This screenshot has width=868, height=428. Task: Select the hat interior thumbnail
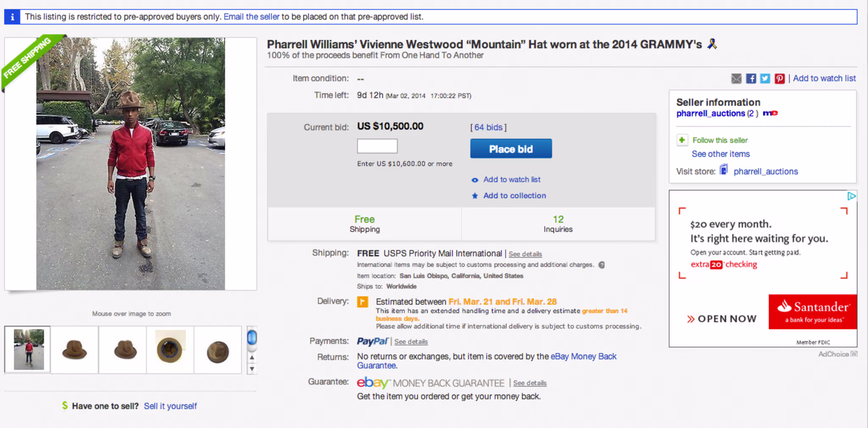170,350
